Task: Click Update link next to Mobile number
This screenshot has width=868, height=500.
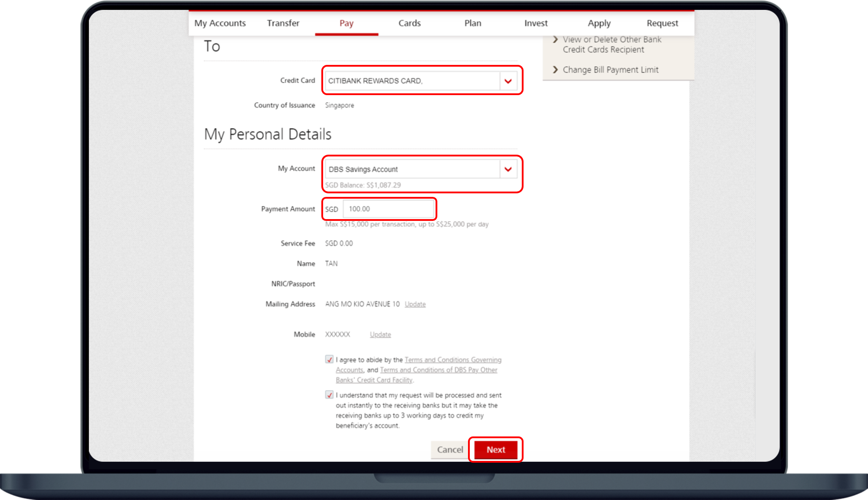Action: tap(380, 335)
